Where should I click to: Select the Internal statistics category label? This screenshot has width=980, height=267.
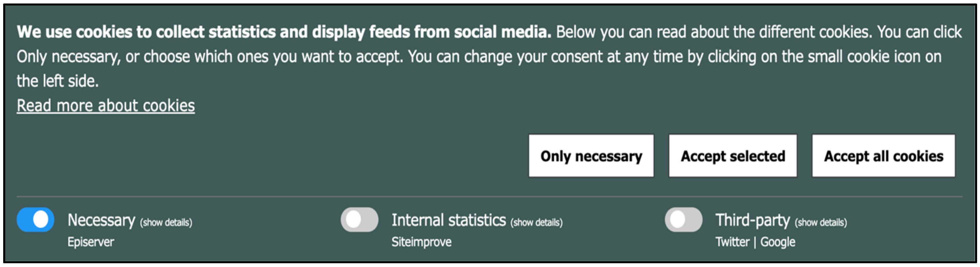pos(448,220)
